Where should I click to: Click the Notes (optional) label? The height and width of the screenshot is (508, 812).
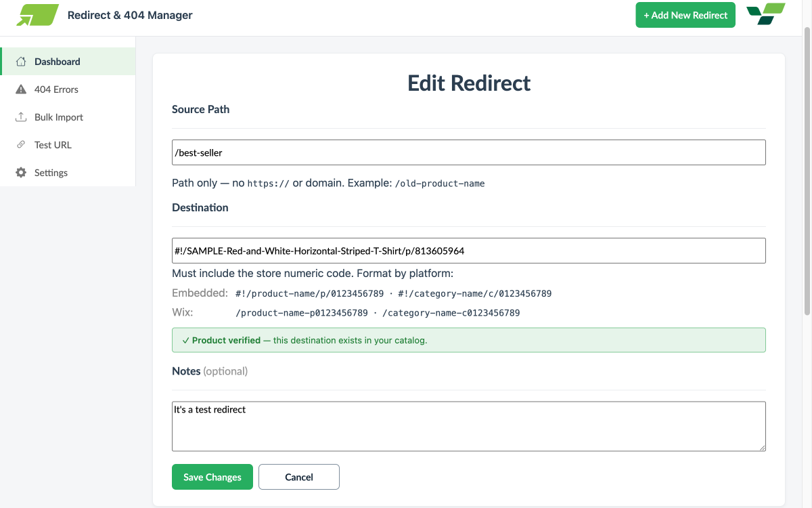[210, 371]
